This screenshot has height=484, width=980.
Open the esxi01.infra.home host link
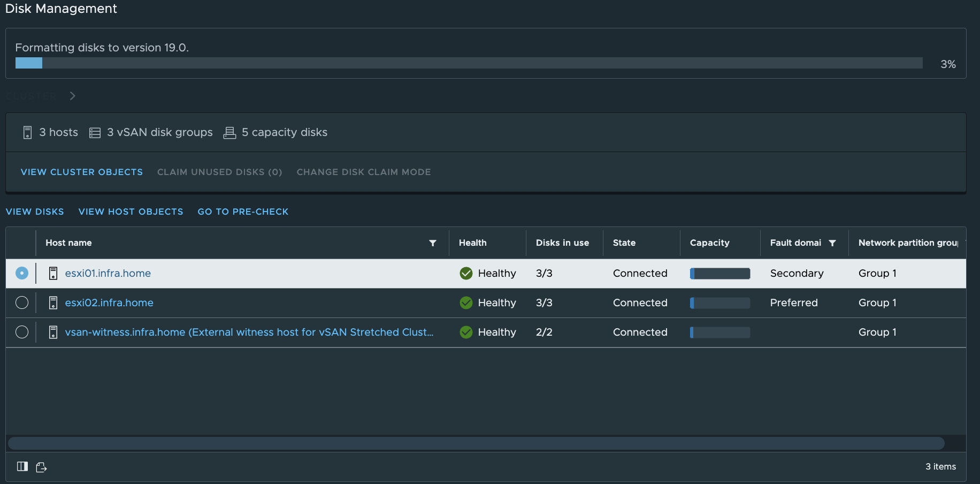[108, 273]
